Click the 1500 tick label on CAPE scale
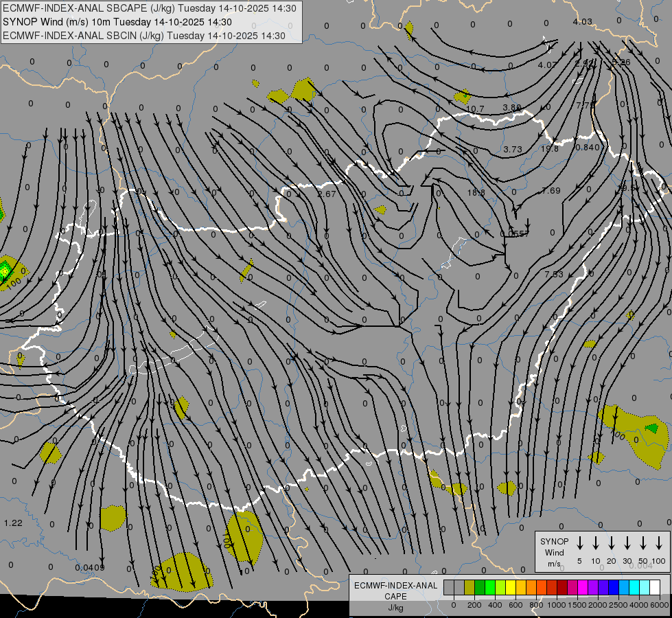The width and height of the screenshot is (672, 618). 577,605
